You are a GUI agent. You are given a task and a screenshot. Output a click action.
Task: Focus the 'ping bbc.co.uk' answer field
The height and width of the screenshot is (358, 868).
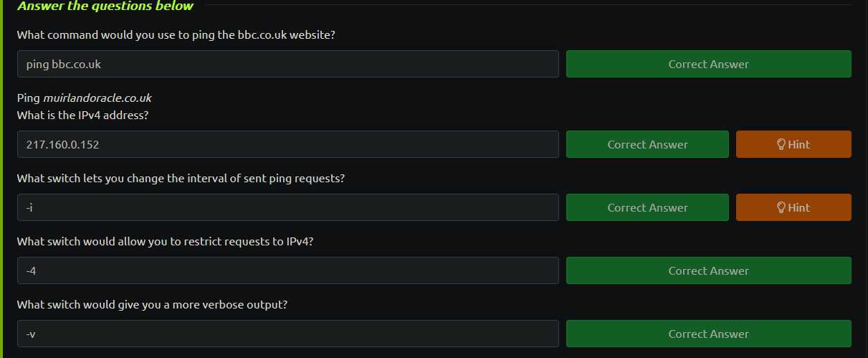(288, 64)
